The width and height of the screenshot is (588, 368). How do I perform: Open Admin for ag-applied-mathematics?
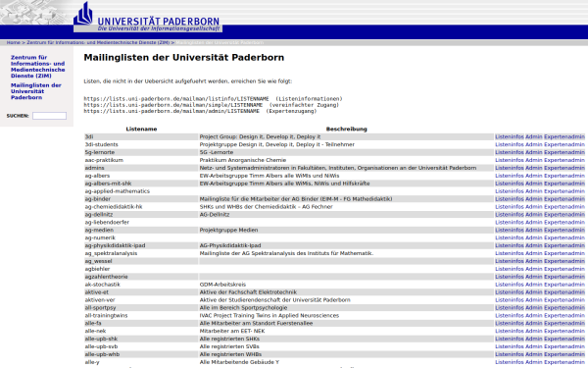coord(534,191)
